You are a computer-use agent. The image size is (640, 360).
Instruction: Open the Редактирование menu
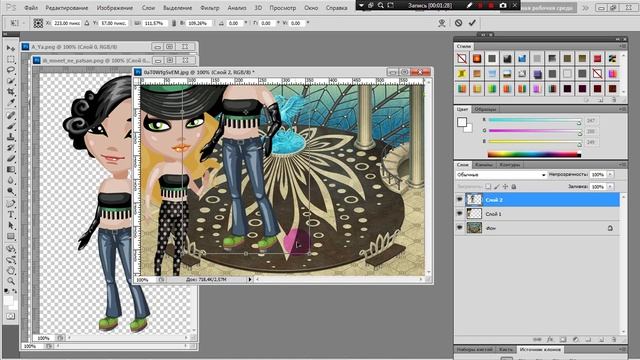67,8
